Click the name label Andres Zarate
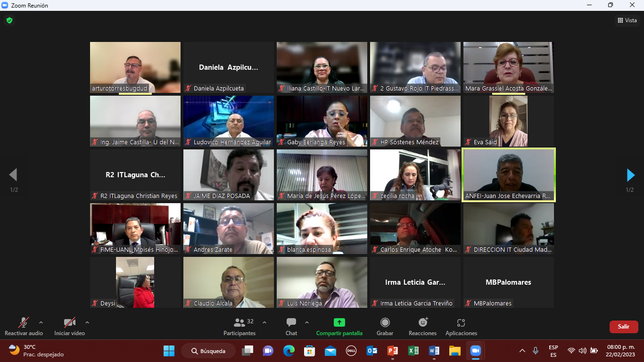644x362 pixels. pyautogui.click(x=213, y=250)
